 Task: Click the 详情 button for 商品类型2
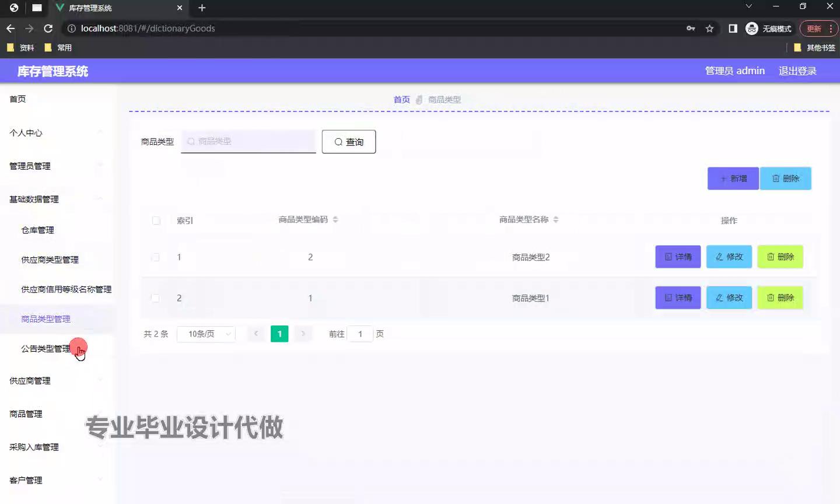coord(677,257)
